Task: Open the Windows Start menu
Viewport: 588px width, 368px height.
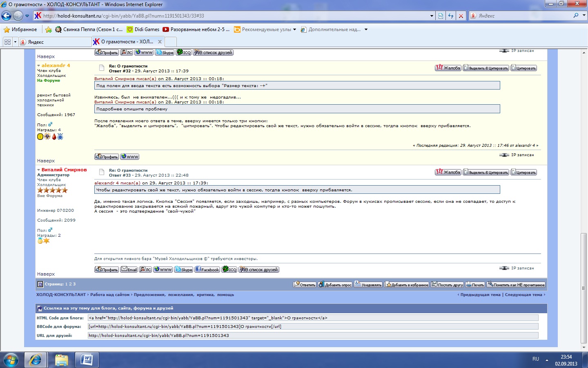Action: pyautogui.click(x=11, y=360)
